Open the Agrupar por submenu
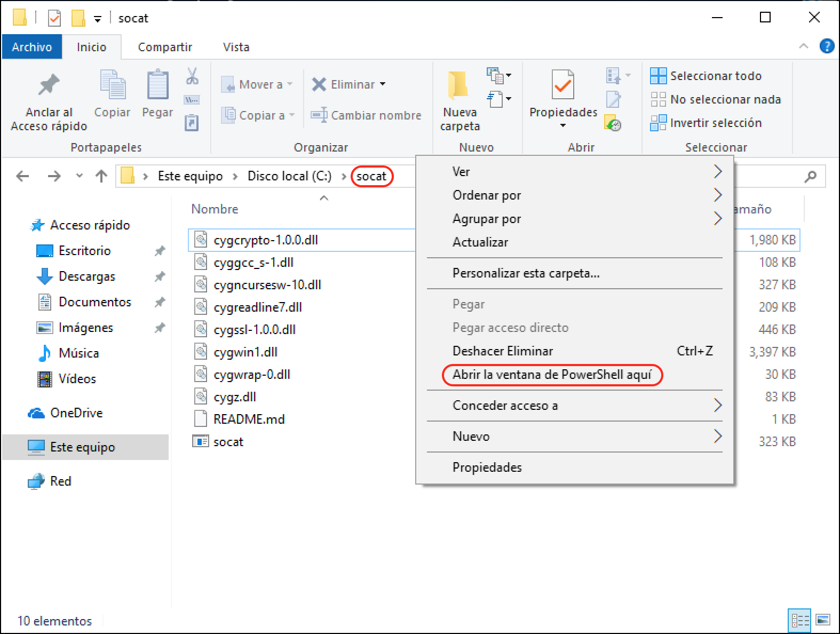The width and height of the screenshot is (840, 634). tap(575, 218)
